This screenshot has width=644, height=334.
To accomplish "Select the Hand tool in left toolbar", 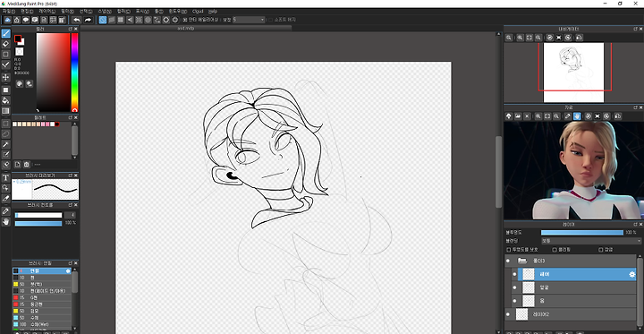I will click(x=5, y=222).
